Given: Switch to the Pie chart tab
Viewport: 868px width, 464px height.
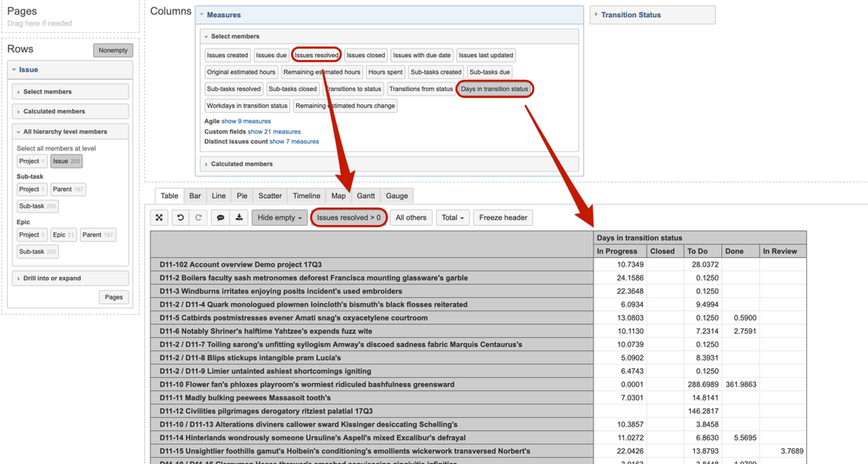Looking at the screenshot, I should coord(242,196).
